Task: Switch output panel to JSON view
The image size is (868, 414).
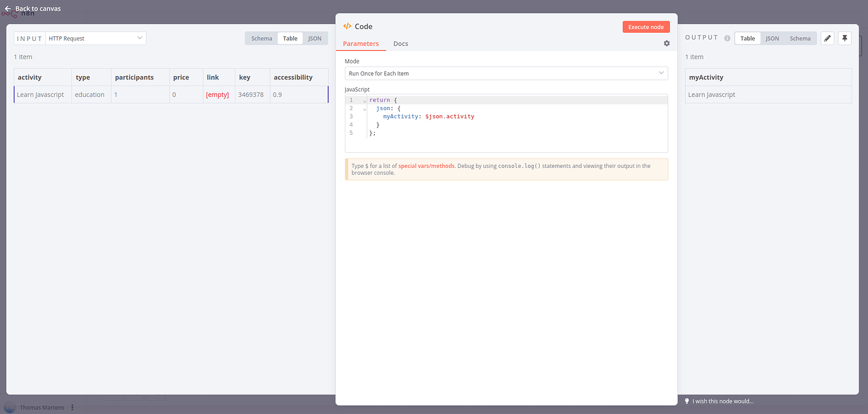Action: (x=772, y=38)
